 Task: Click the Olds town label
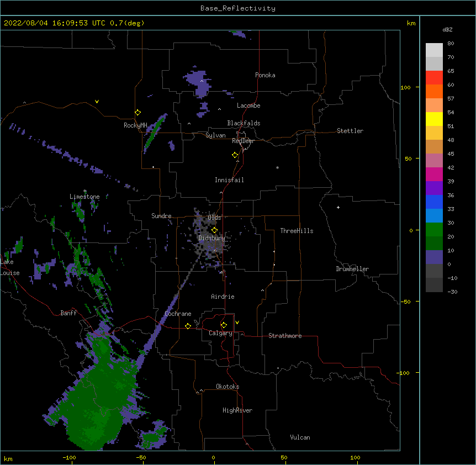coord(214,218)
